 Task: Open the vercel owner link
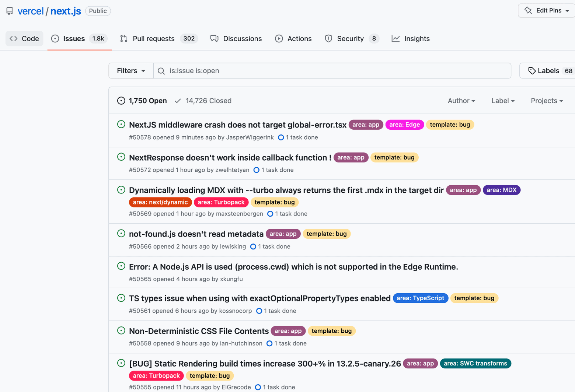[31, 11]
